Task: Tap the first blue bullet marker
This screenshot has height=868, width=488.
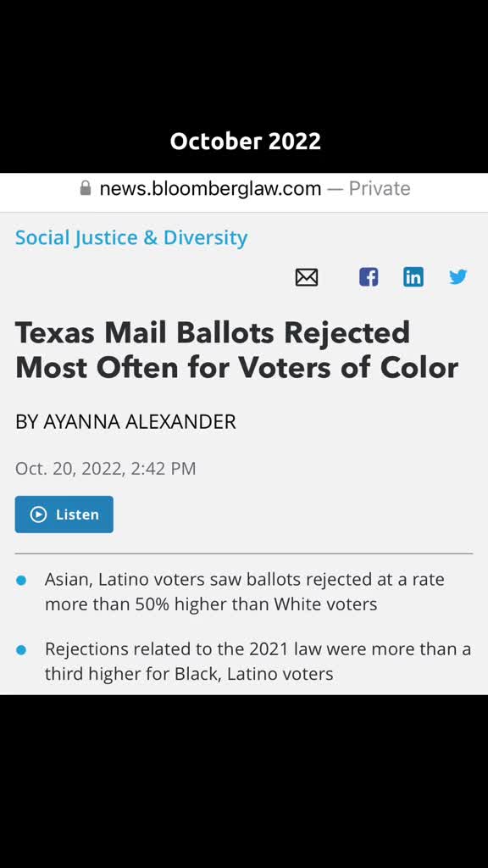Action: click(x=21, y=580)
